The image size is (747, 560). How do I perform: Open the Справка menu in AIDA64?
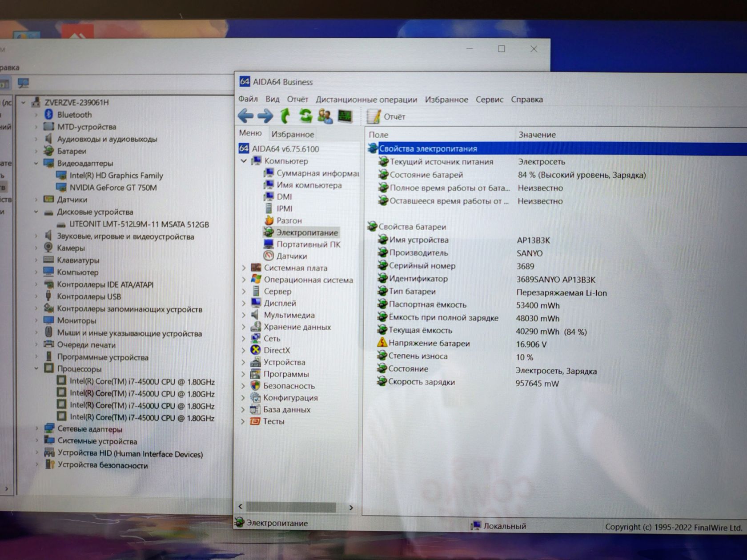[527, 100]
